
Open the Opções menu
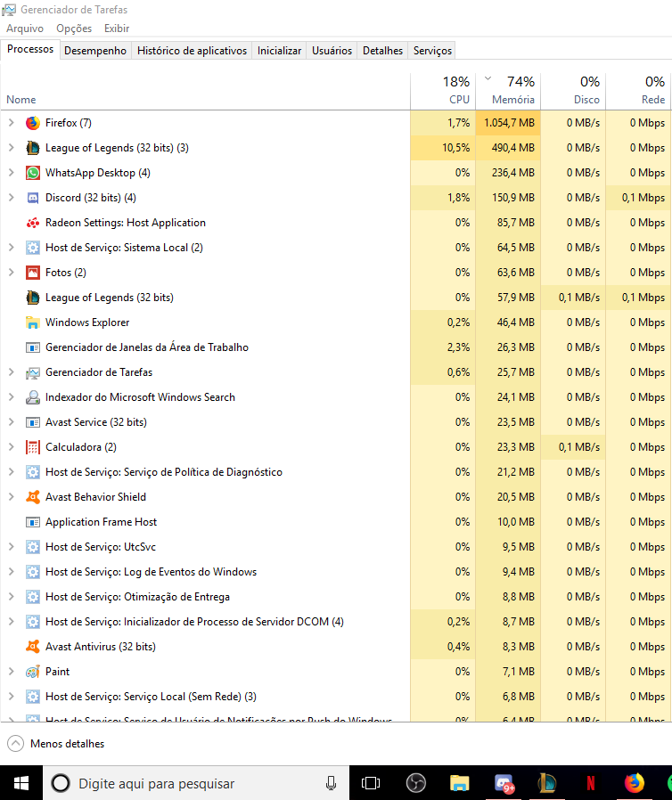(x=74, y=29)
